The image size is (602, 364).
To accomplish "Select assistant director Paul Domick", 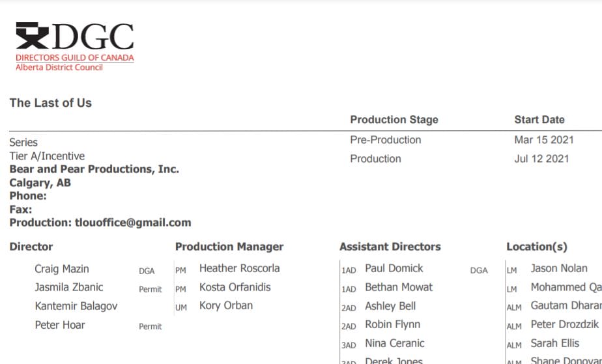I will point(394,268).
